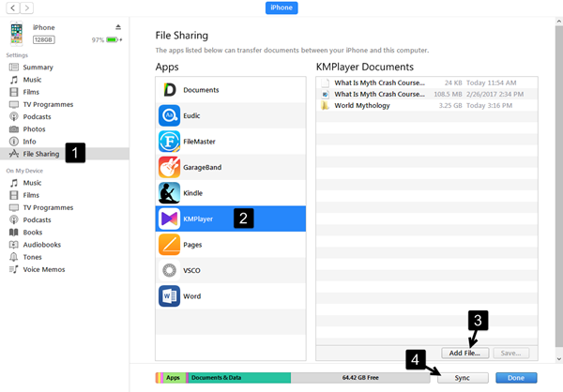Select the Pages app icon

169,245
